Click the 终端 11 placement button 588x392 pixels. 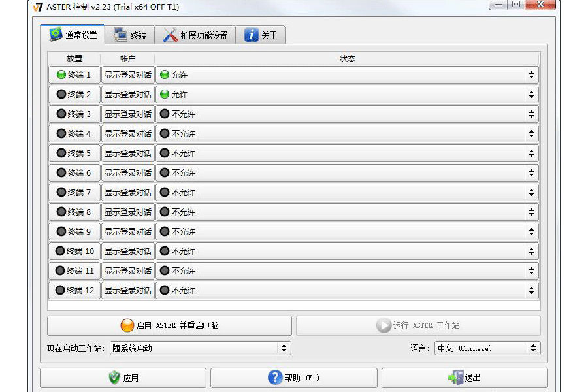pyautogui.click(x=74, y=270)
